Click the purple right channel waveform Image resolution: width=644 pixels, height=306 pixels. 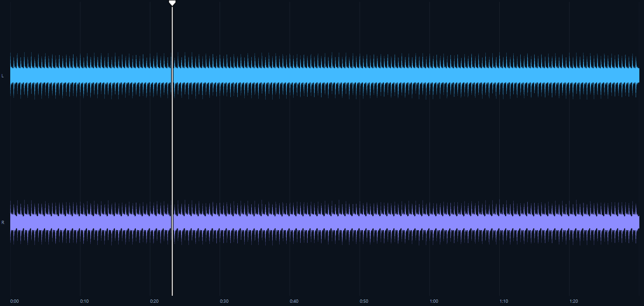point(325,223)
